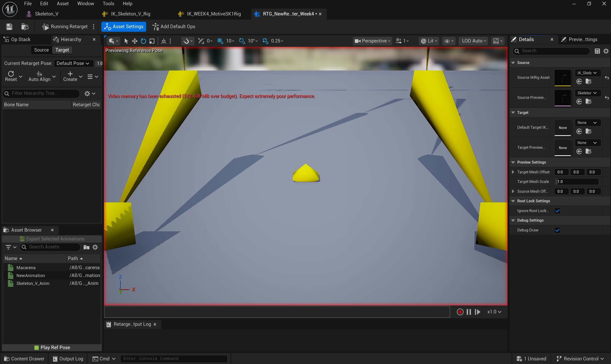Screen dimensions: 611x364
Task: Click Add Default Ops on the toolbar
Action: [173, 27]
